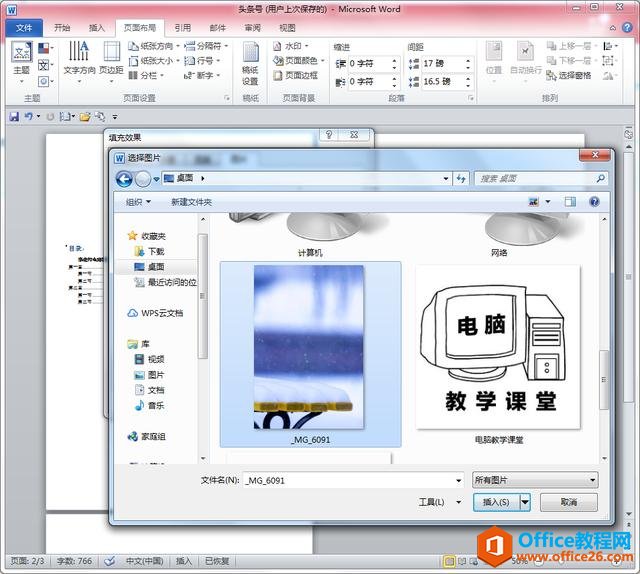Open the Customize Quick Access Toolbar dropdown
Image resolution: width=640 pixels, height=574 pixels.
point(115,117)
